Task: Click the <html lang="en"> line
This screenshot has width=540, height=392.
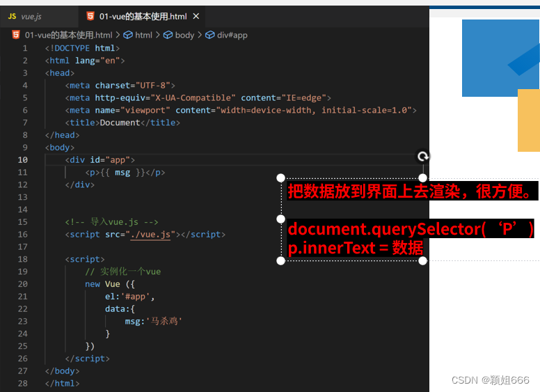Action: click(85, 61)
